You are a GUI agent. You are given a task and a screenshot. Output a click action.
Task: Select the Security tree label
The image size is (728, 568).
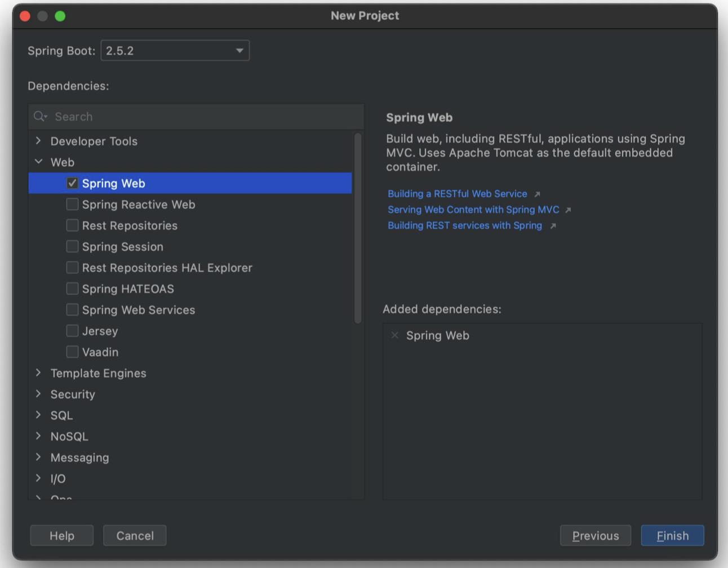point(73,394)
